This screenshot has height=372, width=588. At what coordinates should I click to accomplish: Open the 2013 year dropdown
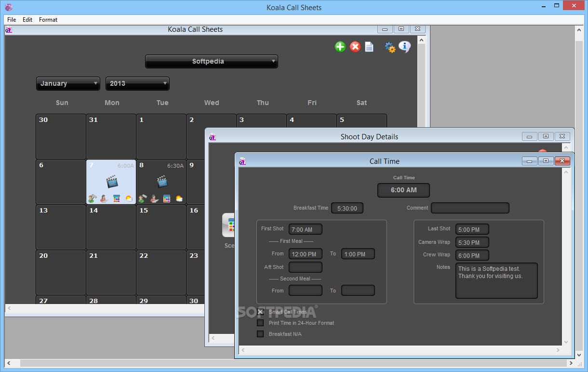137,83
